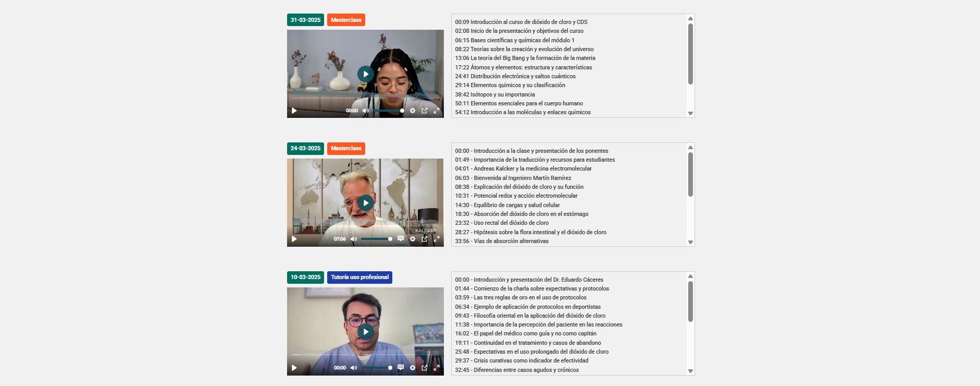The height and width of the screenshot is (386, 980).
Task: Open the 10-03-2025 video in a new window
Action: pos(425,368)
